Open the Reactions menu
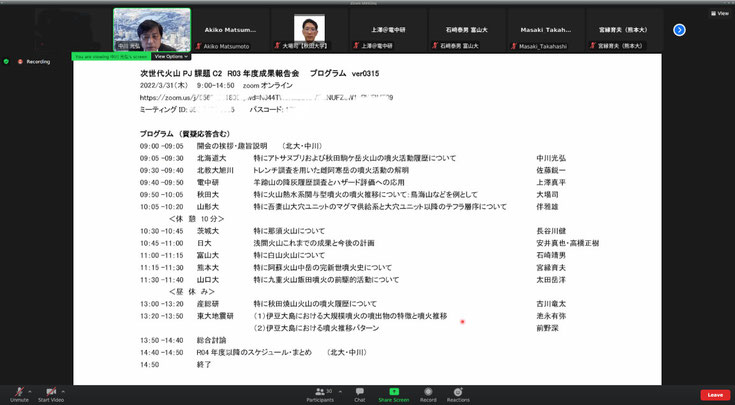 pyautogui.click(x=458, y=395)
